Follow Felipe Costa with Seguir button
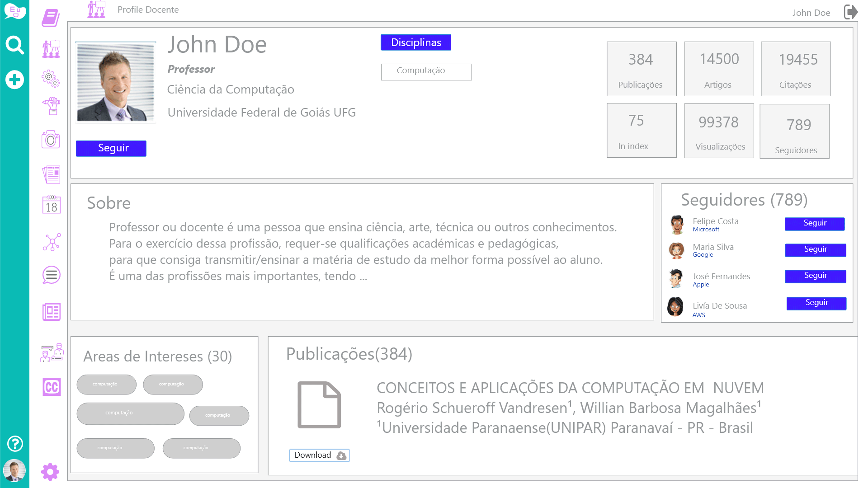868x488 pixels. 814,224
